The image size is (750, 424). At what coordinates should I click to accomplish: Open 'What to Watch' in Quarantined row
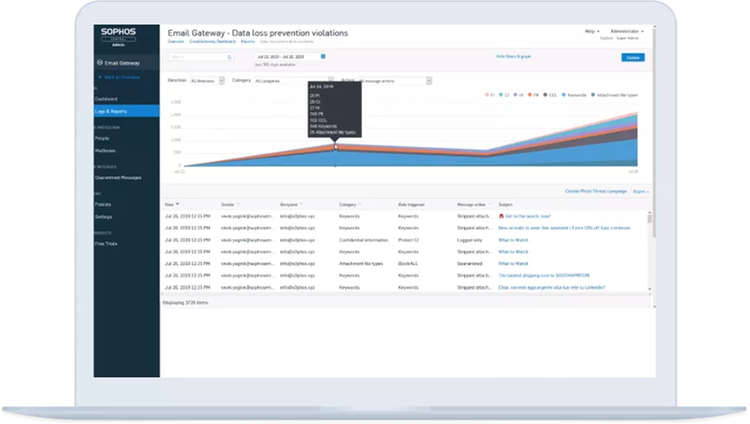pos(513,264)
